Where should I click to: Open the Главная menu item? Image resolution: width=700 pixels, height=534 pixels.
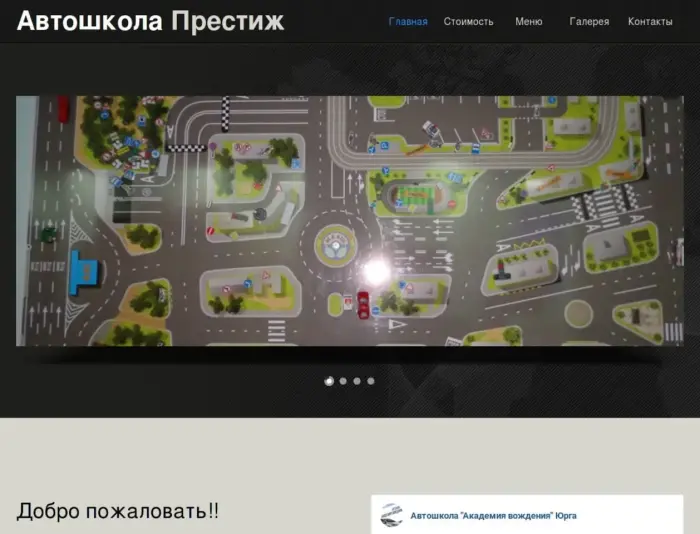[x=408, y=22]
